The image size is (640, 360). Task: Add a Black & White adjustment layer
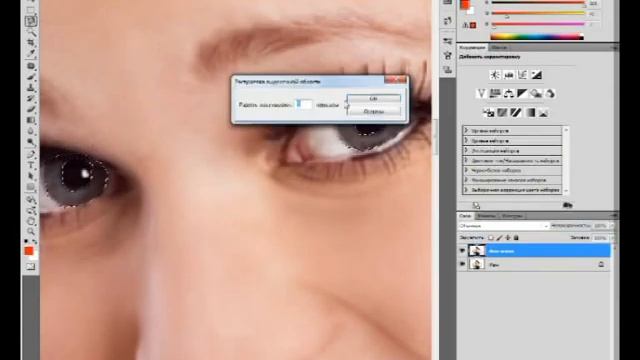click(x=522, y=94)
